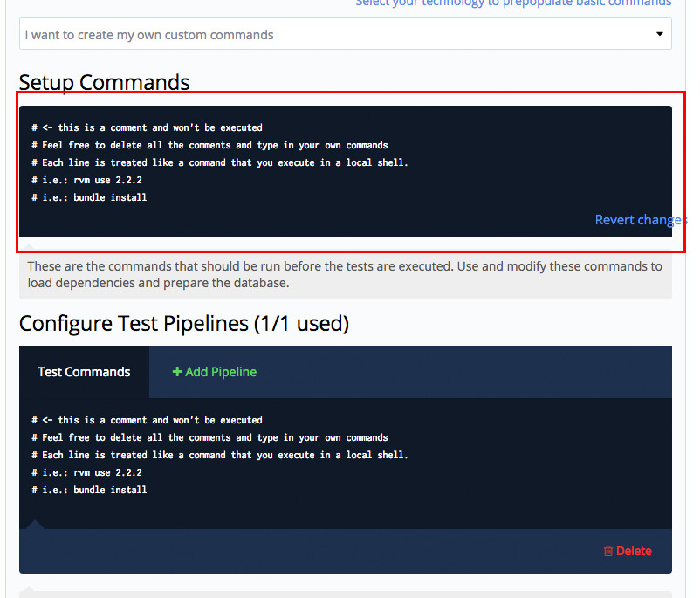Click the trash icon beside Delete
Image resolution: width=700 pixels, height=598 pixels.
pyautogui.click(x=608, y=551)
